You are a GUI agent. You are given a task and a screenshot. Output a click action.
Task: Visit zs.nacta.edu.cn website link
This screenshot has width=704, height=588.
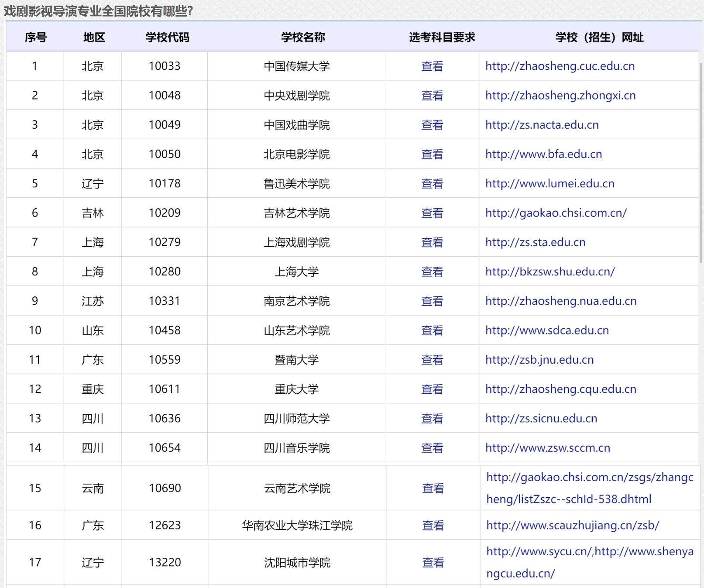click(542, 125)
